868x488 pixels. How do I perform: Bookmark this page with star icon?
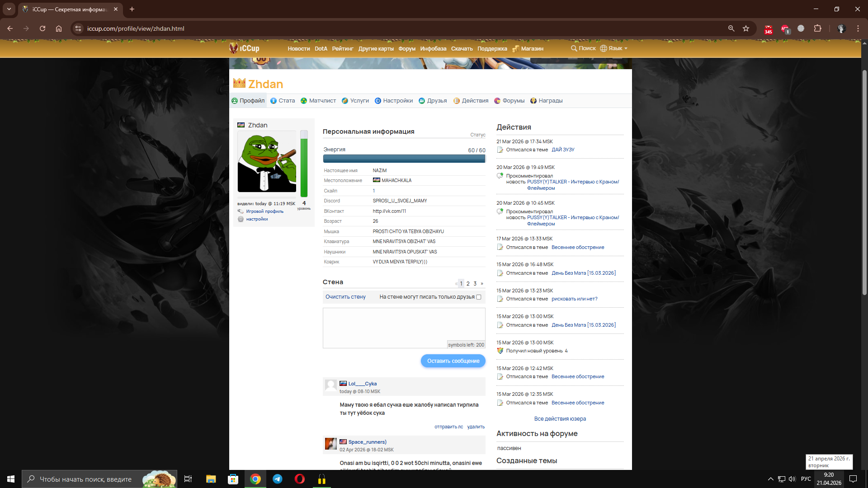746,28
